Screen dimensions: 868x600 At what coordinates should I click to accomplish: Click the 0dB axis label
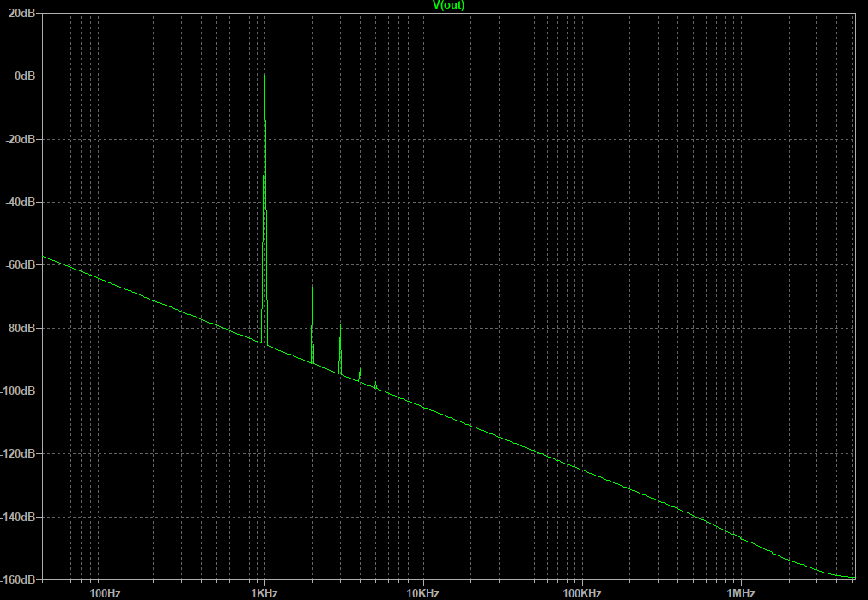(x=25, y=76)
